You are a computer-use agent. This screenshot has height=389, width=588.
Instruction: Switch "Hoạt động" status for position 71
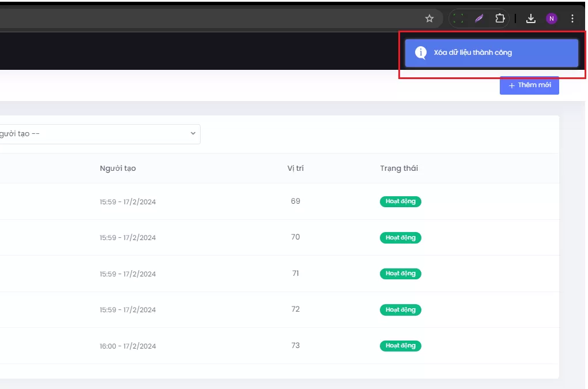(401, 274)
